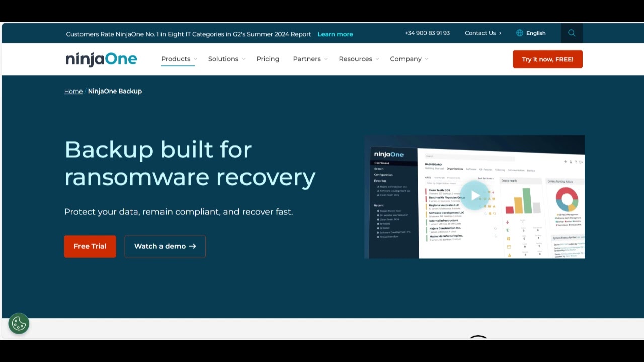Call the +34 900 83 91 93 number
Image resolution: width=644 pixels, height=362 pixels.
tap(427, 33)
